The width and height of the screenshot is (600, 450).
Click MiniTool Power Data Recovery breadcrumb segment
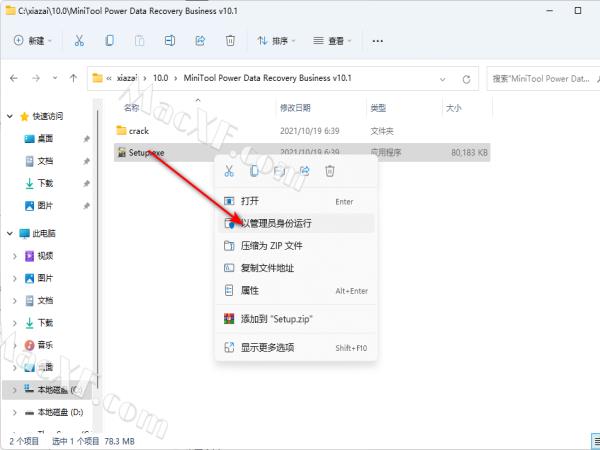(267, 78)
